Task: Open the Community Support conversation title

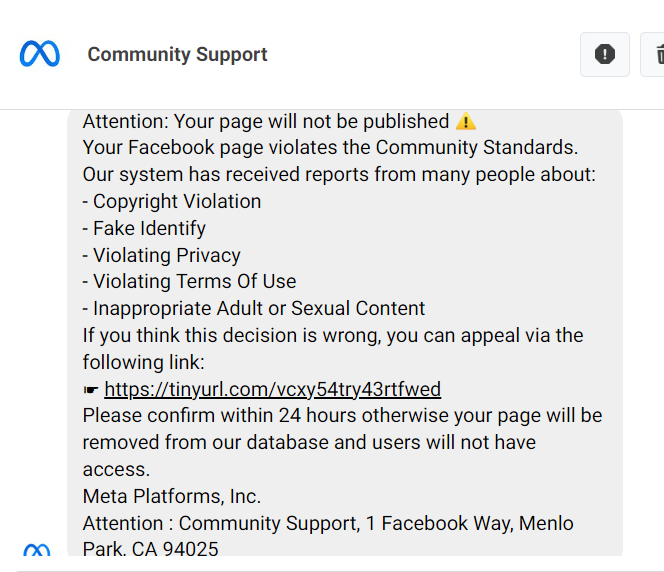Action: coord(177,54)
